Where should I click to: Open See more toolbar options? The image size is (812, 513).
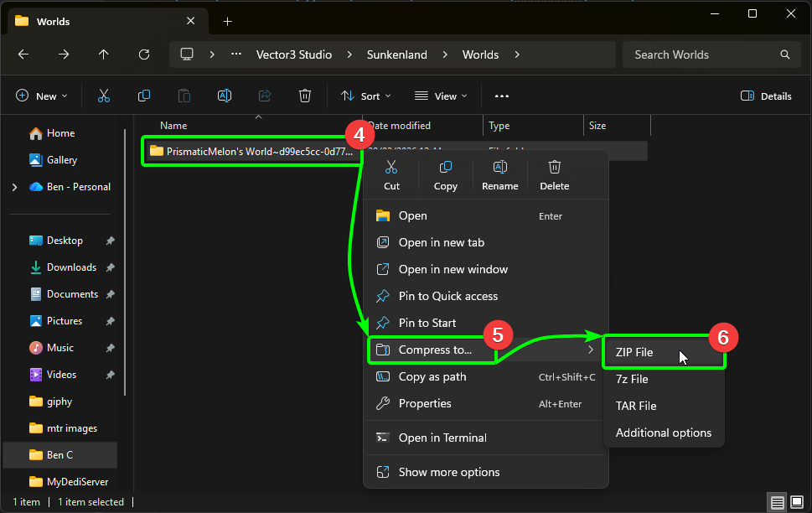502,96
